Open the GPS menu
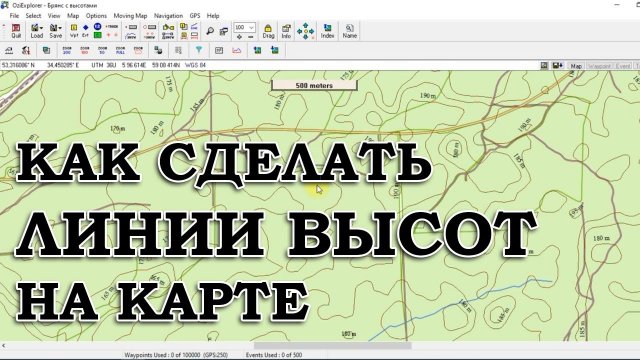The width and height of the screenshot is (640, 360). [195, 16]
